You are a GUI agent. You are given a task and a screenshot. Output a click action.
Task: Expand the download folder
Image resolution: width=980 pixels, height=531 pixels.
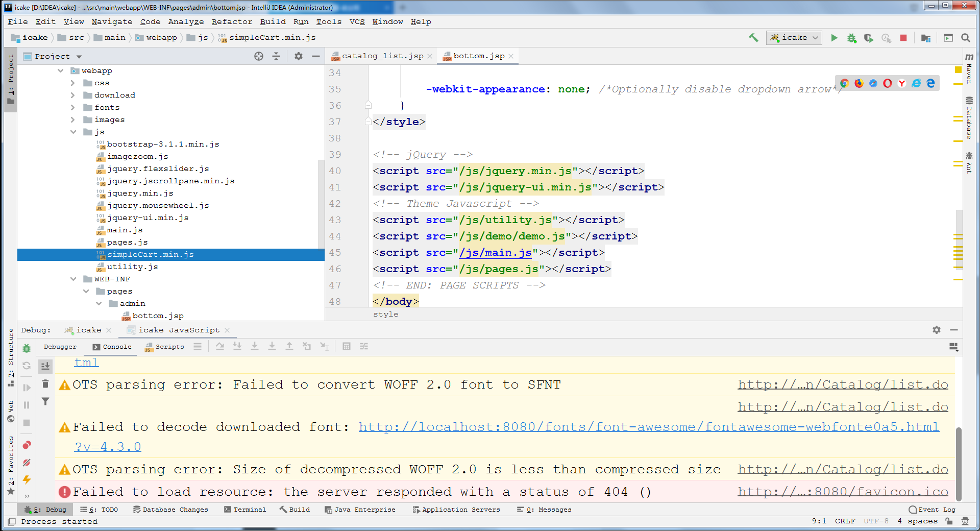73,95
